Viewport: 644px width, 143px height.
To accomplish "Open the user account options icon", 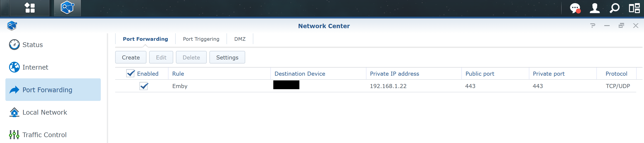I will click(x=595, y=8).
